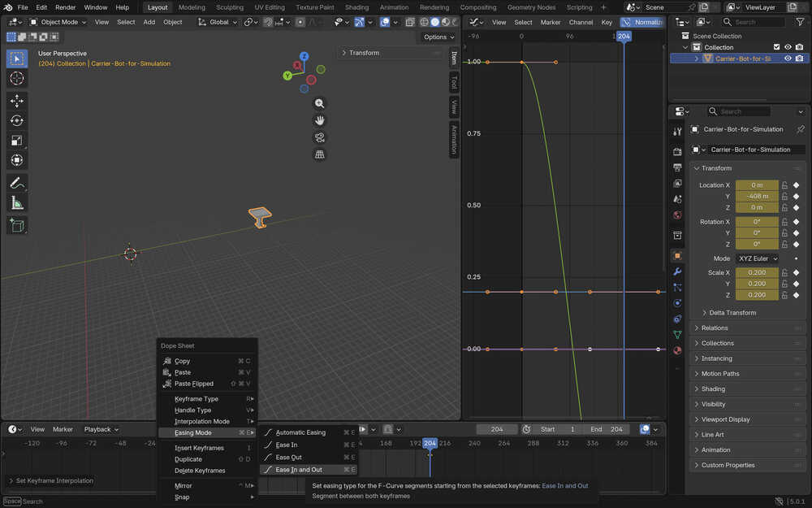812x508 pixels.
Task: Switch to orthographic grid view icon
Action: (x=320, y=154)
